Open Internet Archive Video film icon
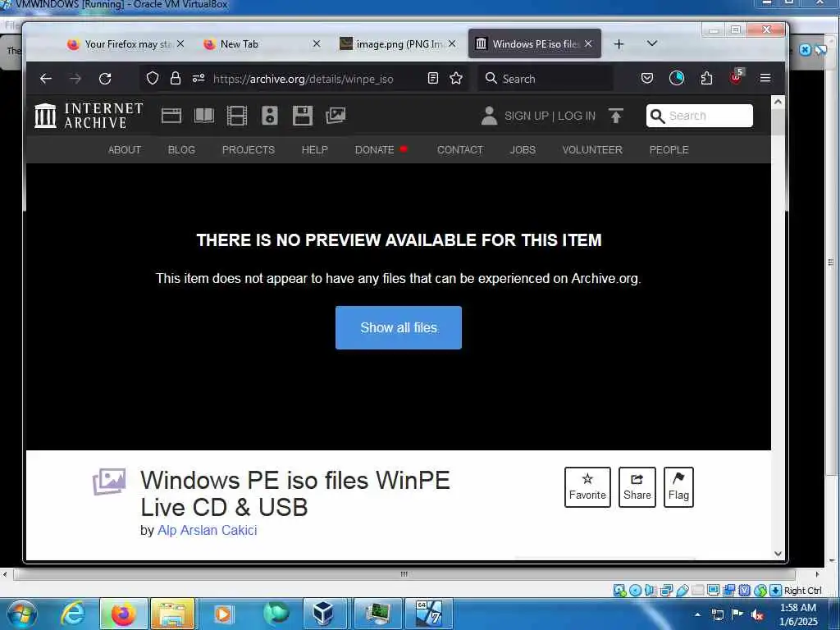 237,116
